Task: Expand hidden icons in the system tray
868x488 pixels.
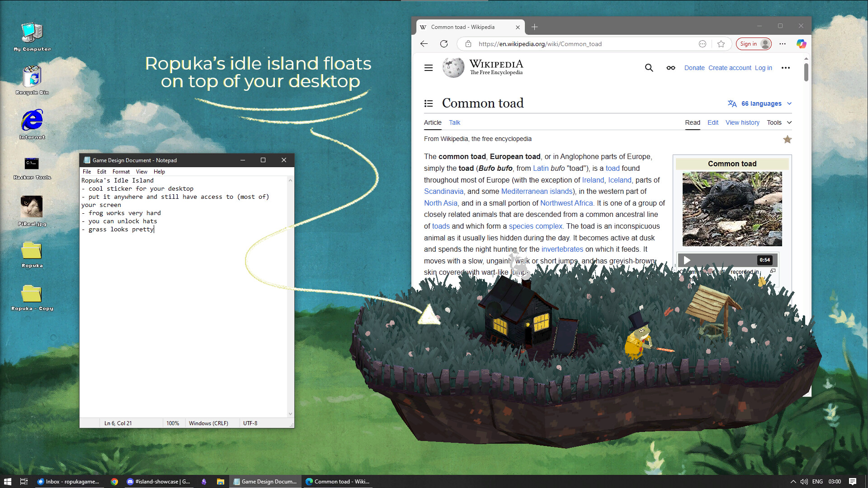Action: (793, 481)
